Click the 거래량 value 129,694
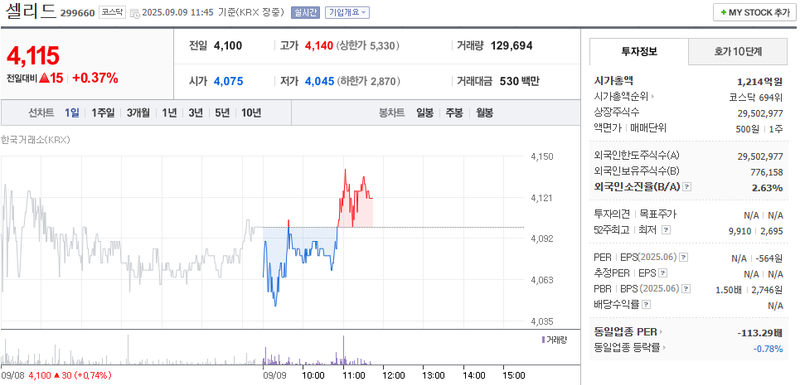800x385 pixels. click(511, 46)
